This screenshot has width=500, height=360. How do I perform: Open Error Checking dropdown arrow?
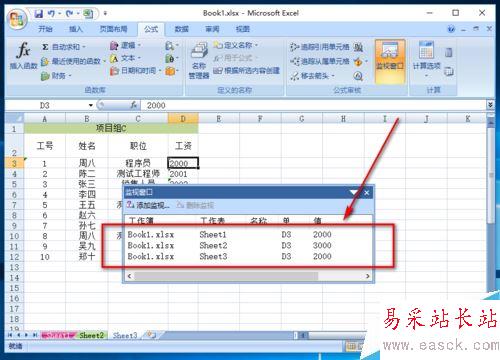[366, 62]
